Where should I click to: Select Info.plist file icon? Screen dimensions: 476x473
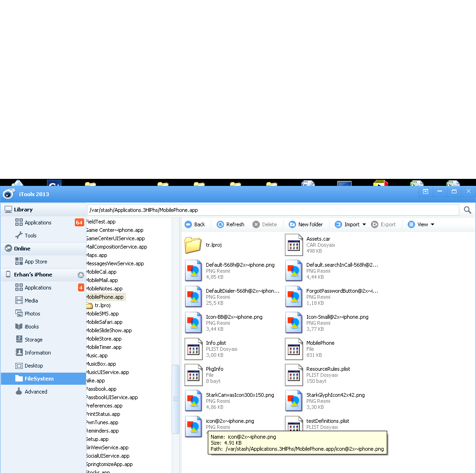coord(193,349)
